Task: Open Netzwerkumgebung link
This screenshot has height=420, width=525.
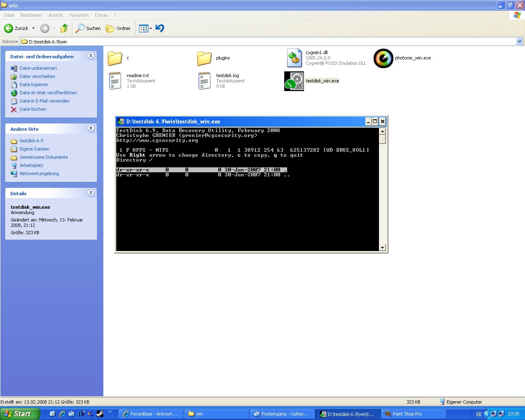Action: pos(39,173)
